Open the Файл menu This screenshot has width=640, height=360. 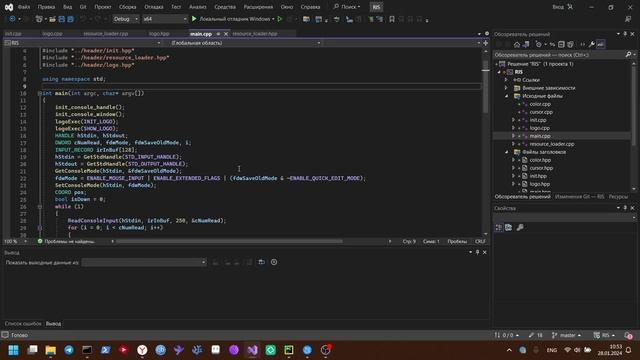(24, 7)
